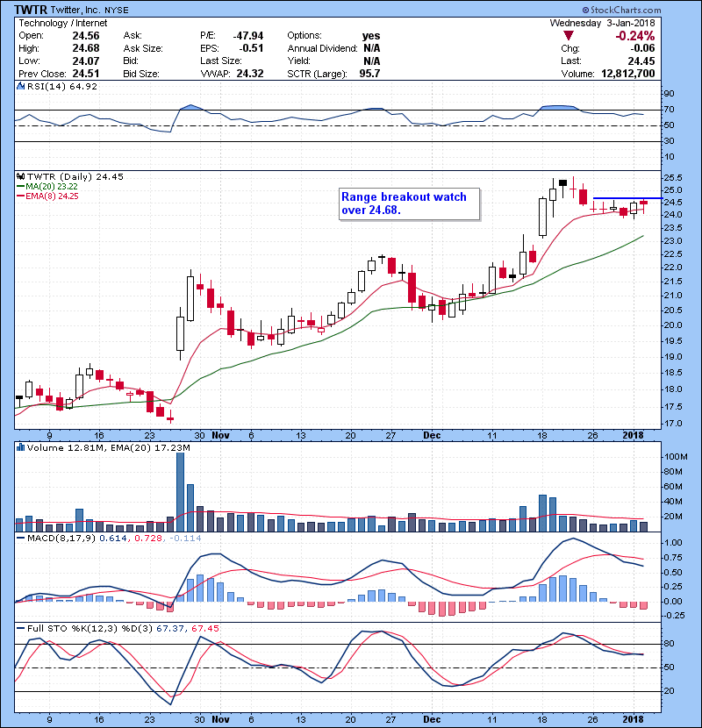
Task: Click the MACD(8,17,9) label
Action: 61,539
